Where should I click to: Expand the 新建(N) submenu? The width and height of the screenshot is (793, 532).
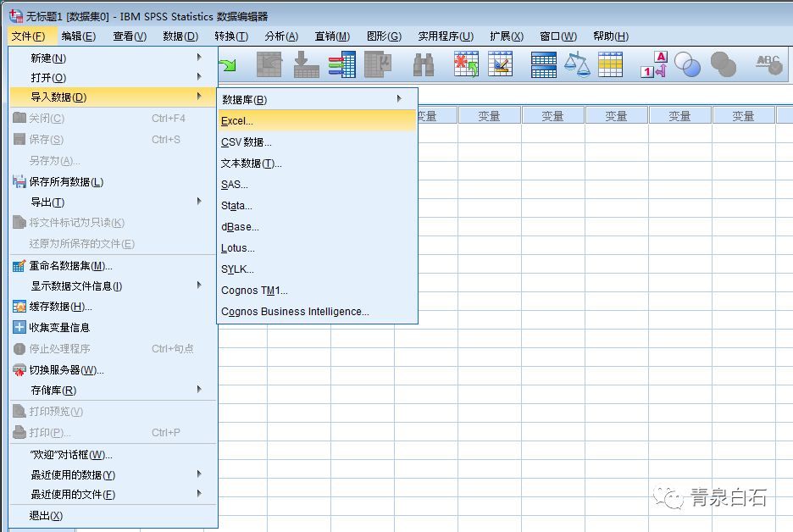tap(114, 58)
